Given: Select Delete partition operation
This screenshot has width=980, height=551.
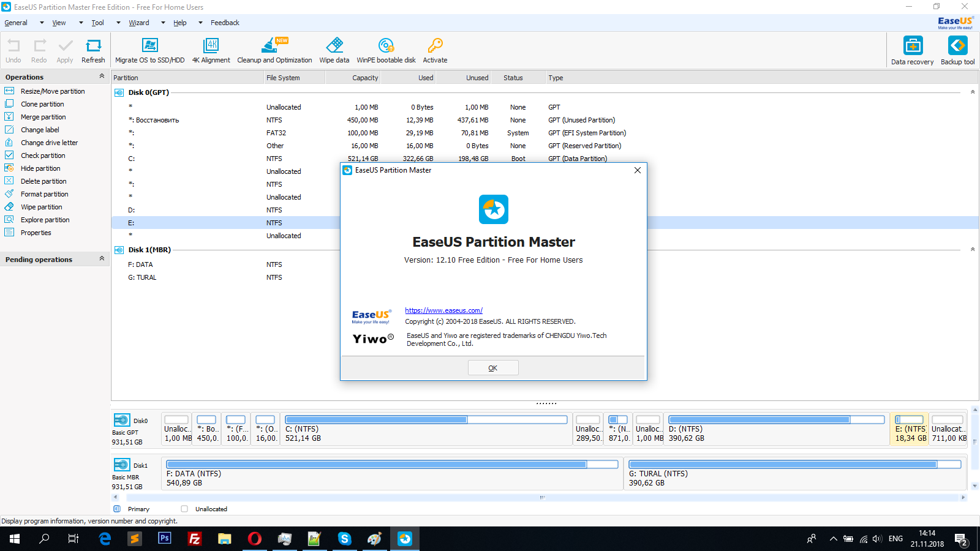Looking at the screenshot, I should point(43,181).
